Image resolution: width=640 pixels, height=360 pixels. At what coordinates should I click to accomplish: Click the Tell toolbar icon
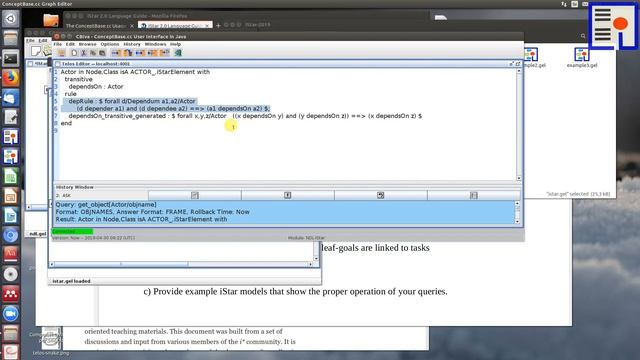click(116, 53)
